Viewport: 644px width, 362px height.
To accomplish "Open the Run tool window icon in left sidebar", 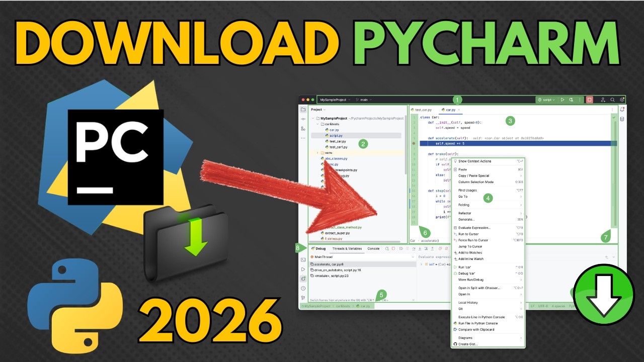I will [303, 269].
